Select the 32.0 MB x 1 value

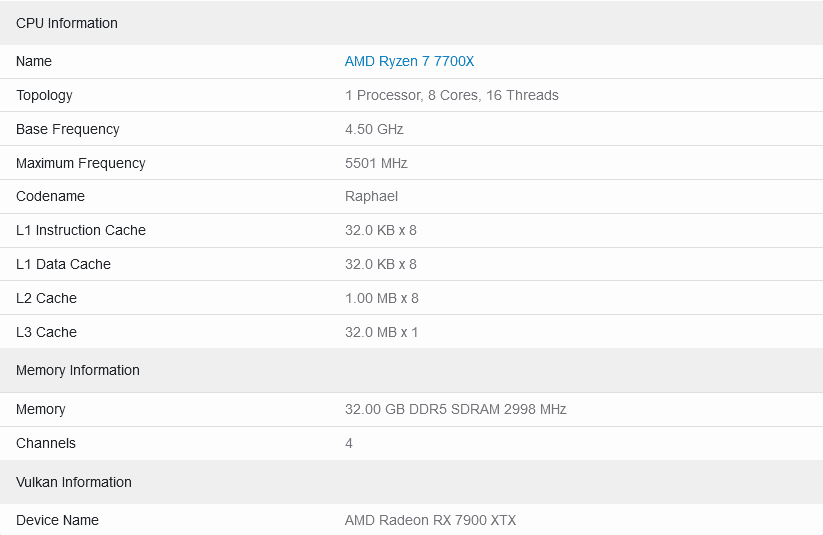coord(381,332)
